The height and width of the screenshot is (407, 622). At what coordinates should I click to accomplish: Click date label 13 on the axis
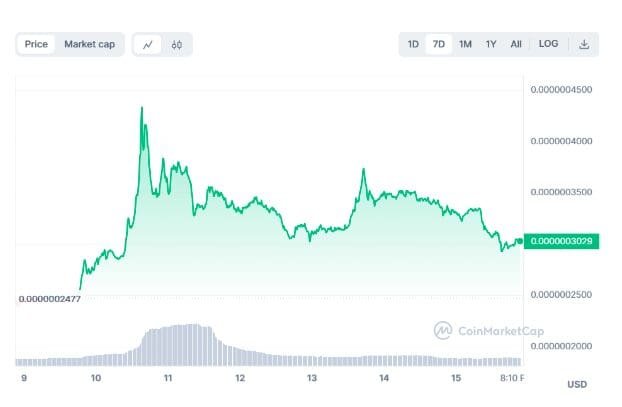(x=312, y=378)
